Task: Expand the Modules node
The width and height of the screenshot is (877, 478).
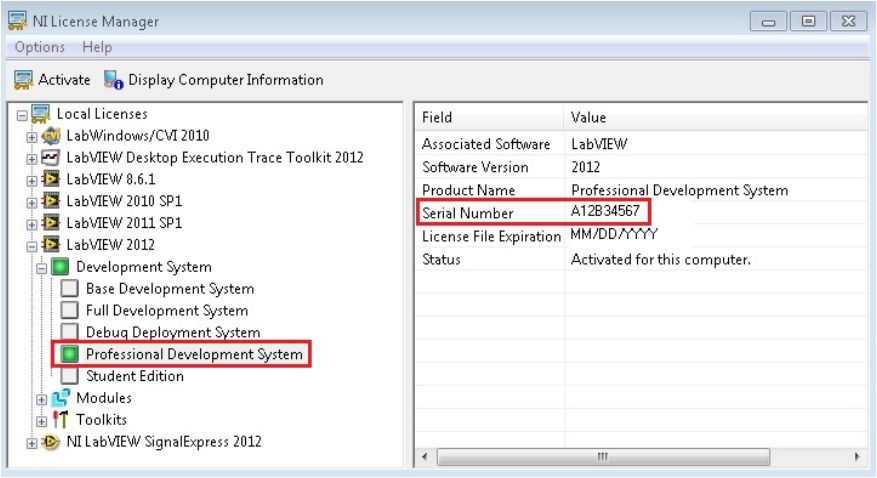Action: tap(41, 400)
